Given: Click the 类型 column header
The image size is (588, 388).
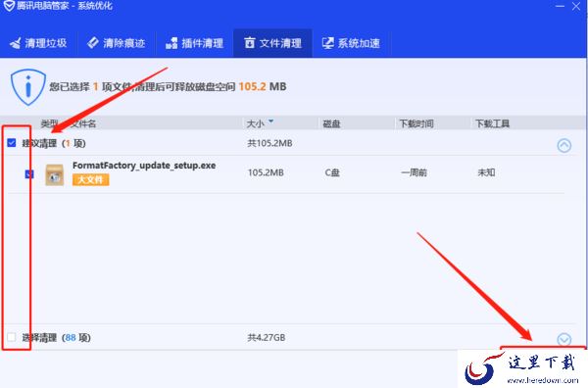Looking at the screenshot, I should 50,123.
